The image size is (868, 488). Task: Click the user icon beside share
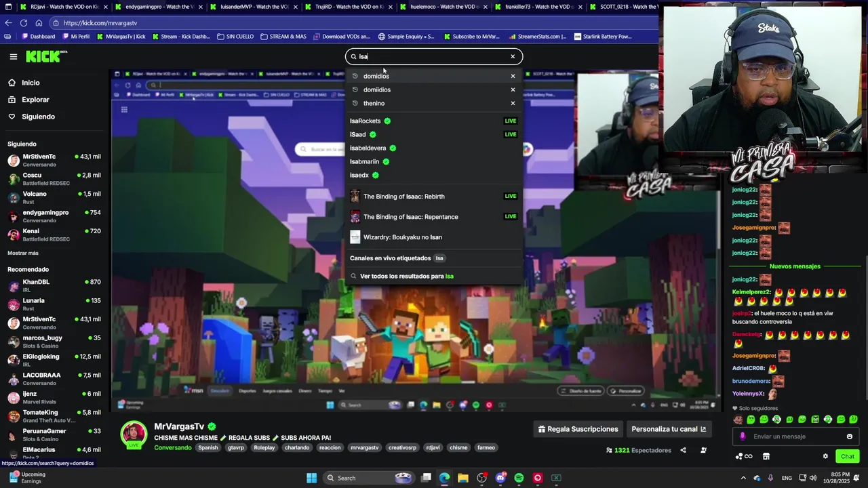point(703,450)
